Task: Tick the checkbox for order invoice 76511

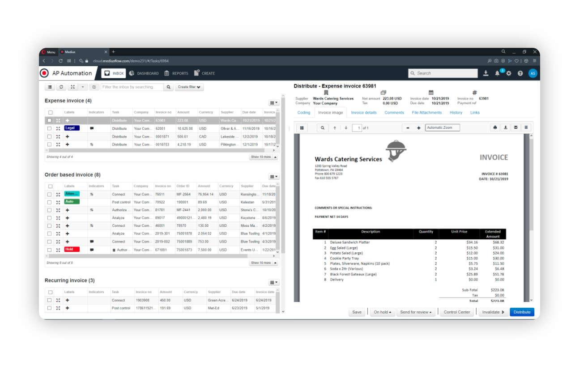Action: [x=50, y=195]
